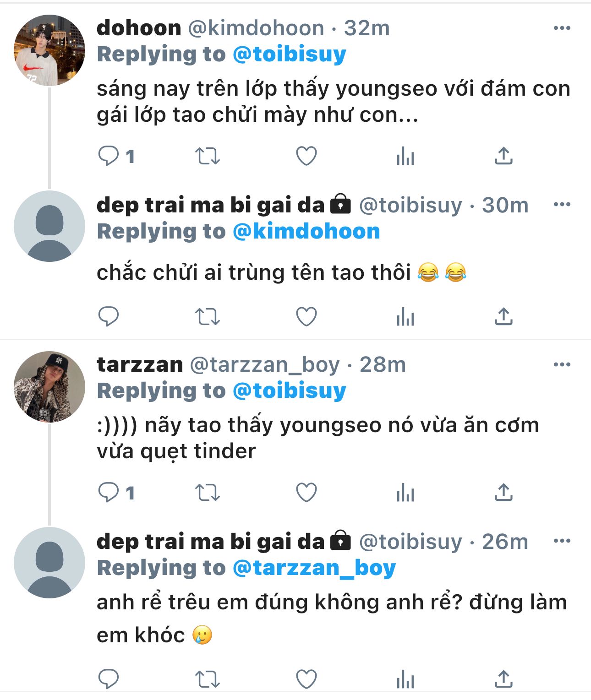View analytics for dohoon's tweet
The width and height of the screenshot is (591, 700).
(x=405, y=156)
